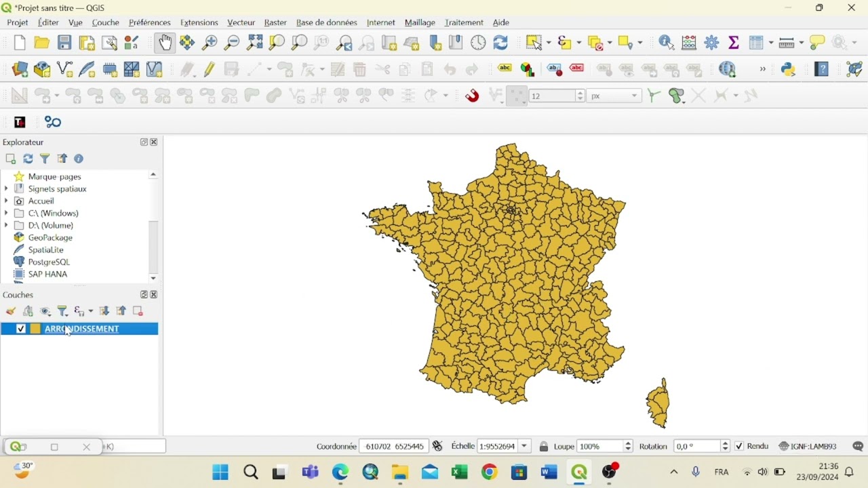Open the Data Source Manager icon
The height and width of the screenshot is (488, 868).
pos(20,70)
